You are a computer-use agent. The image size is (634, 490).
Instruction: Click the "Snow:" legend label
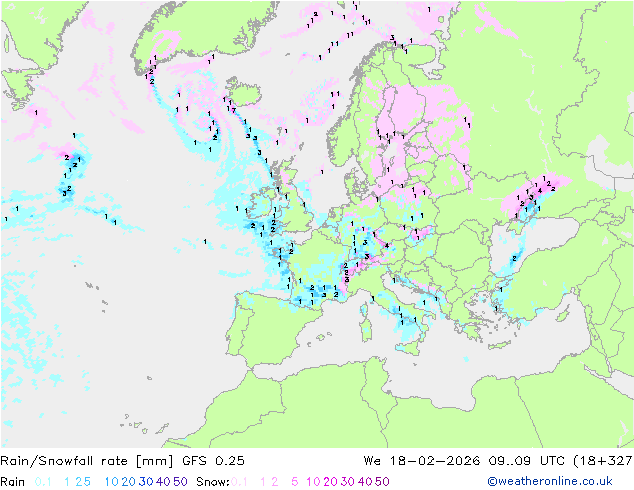tap(213, 482)
